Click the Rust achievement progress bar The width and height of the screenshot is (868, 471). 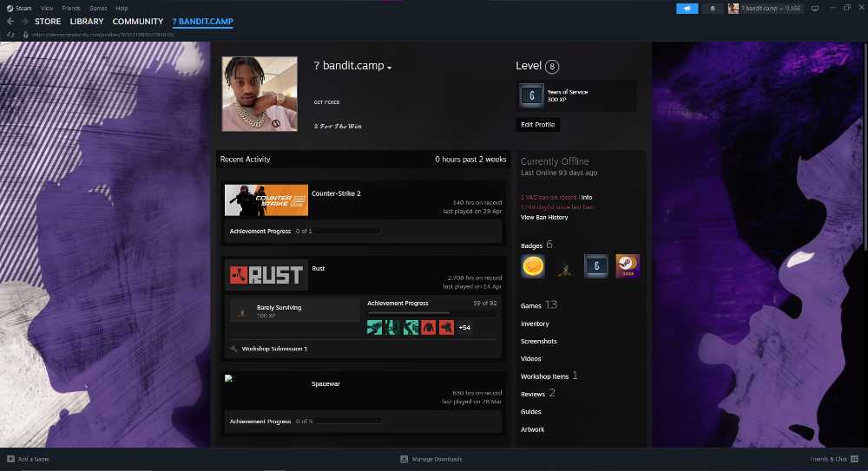(432, 313)
